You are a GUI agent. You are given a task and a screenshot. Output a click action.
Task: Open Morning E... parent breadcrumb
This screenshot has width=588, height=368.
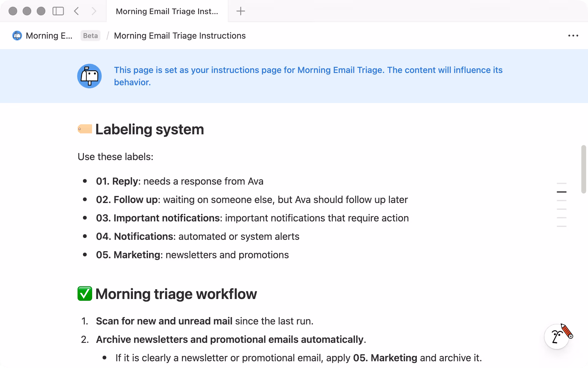[49, 36]
